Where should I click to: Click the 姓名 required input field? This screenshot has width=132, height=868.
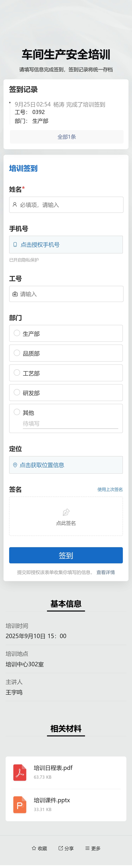pos(66,204)
